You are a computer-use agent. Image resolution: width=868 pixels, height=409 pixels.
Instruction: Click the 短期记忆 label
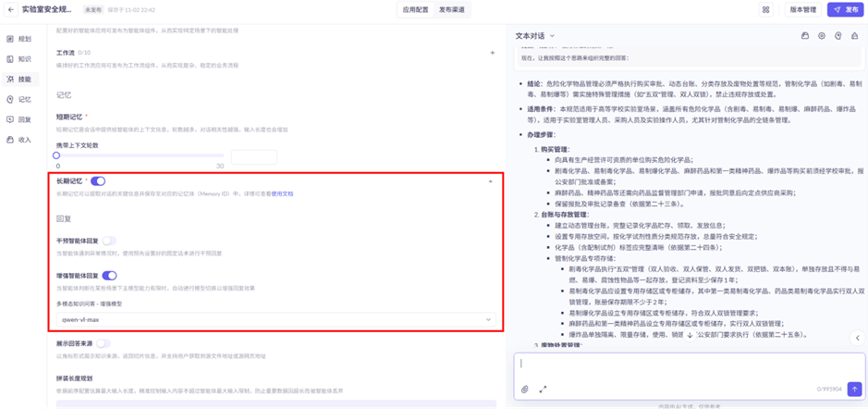coord(69,117)
